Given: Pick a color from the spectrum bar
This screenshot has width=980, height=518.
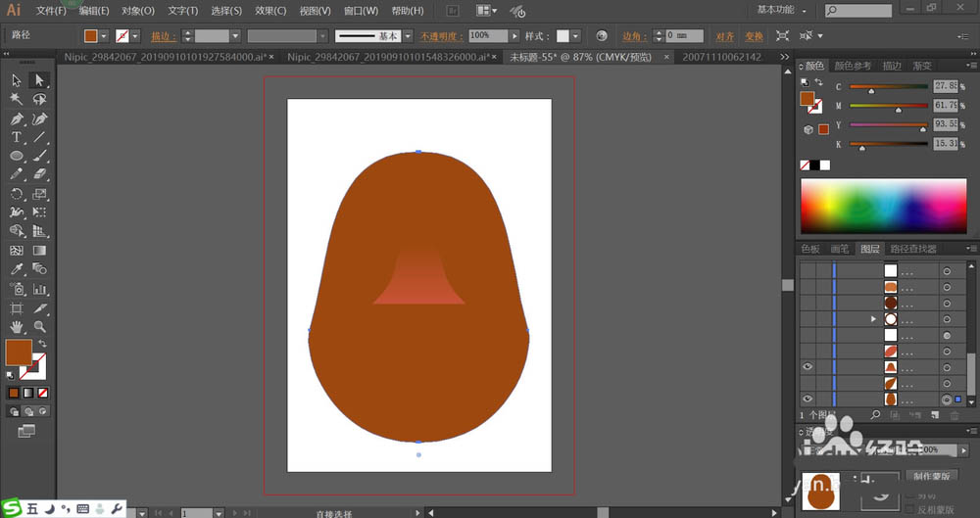Looking at the screenshot, I should pos(883,206).
